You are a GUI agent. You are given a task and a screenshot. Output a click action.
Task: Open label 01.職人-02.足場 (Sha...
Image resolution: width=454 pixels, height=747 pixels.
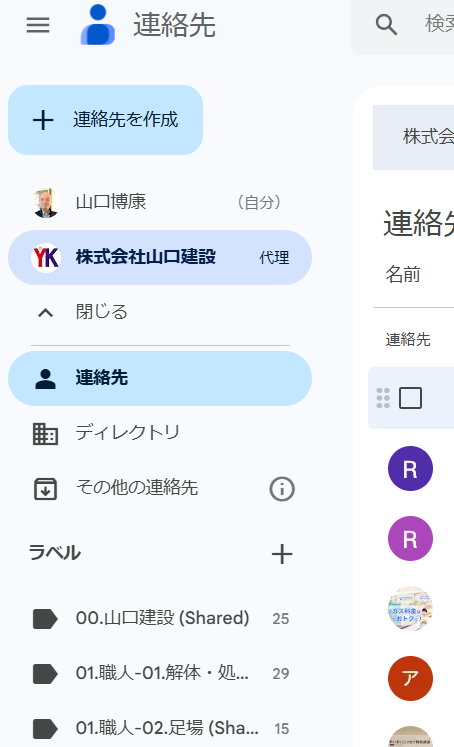pos(160,728)
